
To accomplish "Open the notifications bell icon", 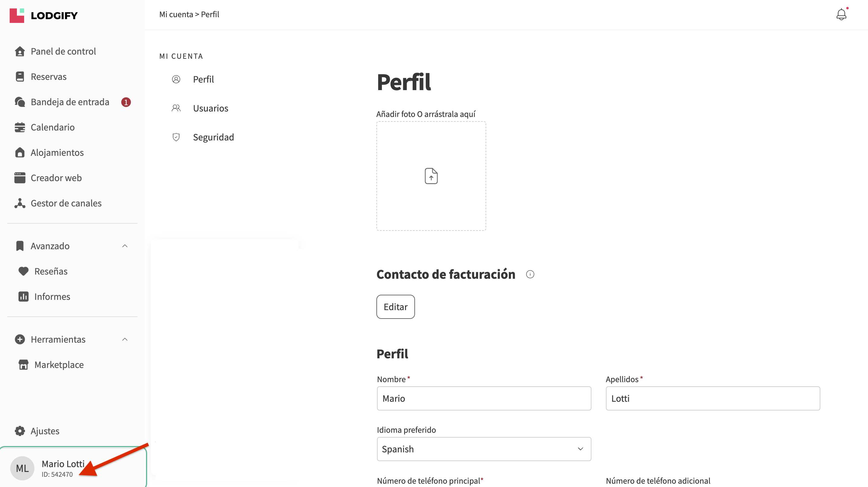I will [841, 14].
